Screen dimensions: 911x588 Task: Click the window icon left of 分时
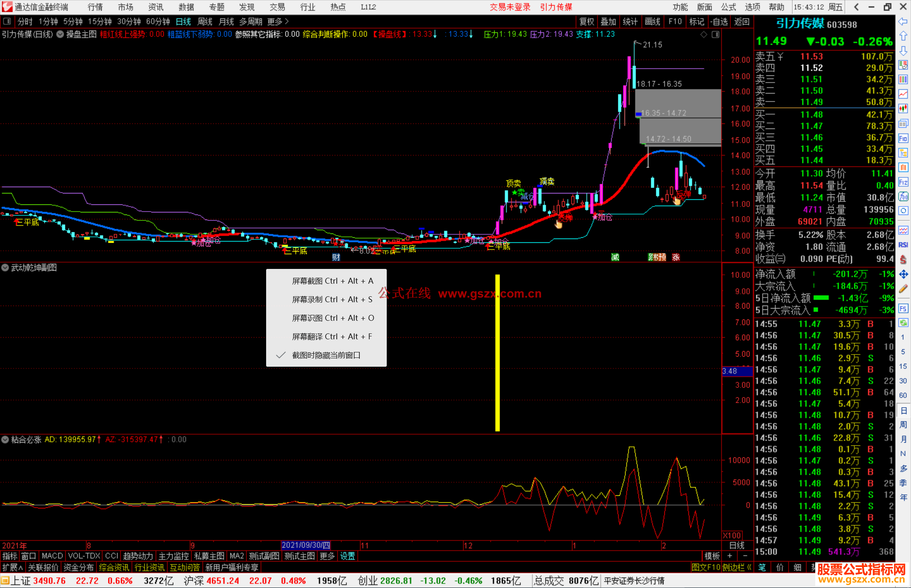pos(7,21)
